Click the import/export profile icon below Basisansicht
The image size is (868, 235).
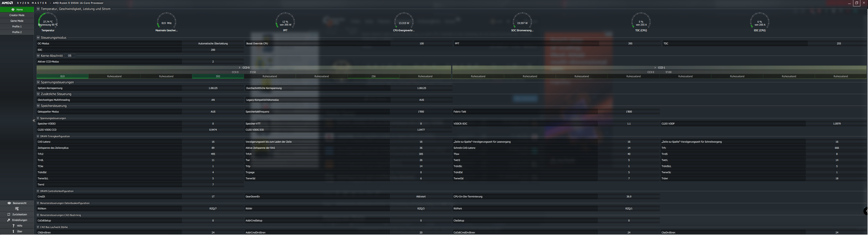click(x=17, y=209)
